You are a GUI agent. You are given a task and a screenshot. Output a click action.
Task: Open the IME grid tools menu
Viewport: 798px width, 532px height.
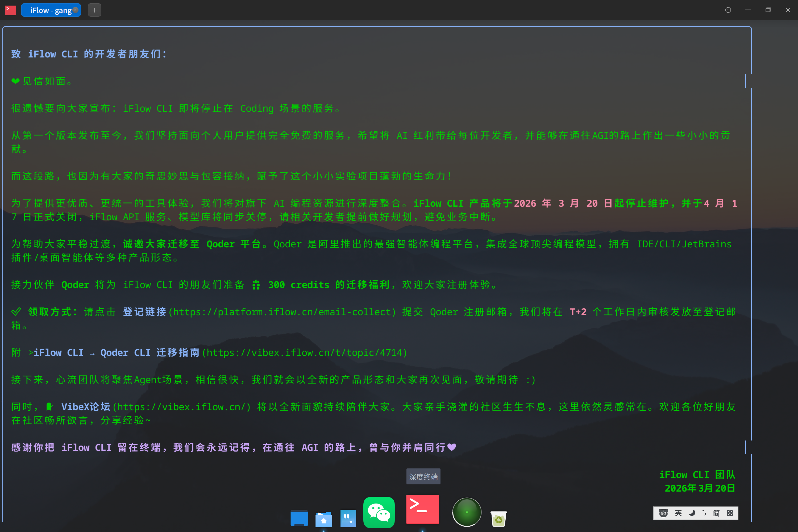tap(730, 513)
